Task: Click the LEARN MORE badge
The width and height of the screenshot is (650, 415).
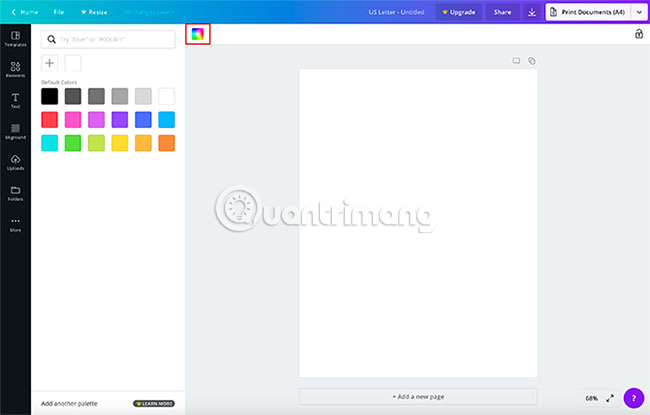Action: coord(154,403)
